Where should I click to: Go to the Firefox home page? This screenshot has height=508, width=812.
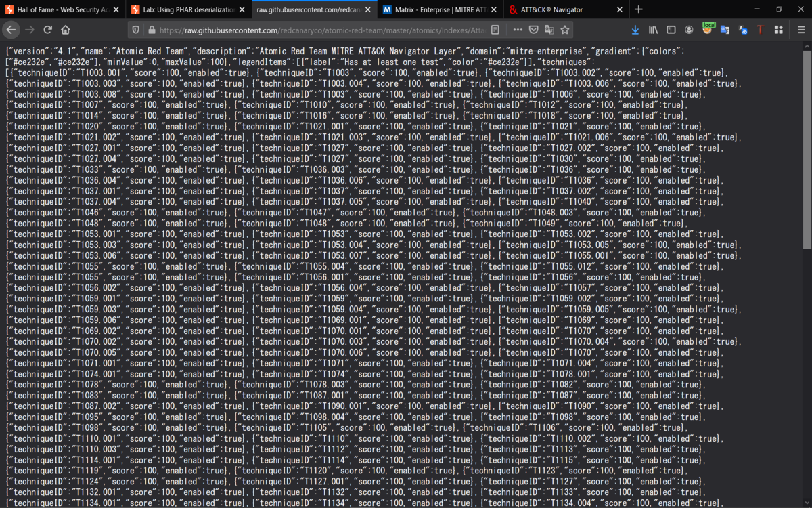66,30
